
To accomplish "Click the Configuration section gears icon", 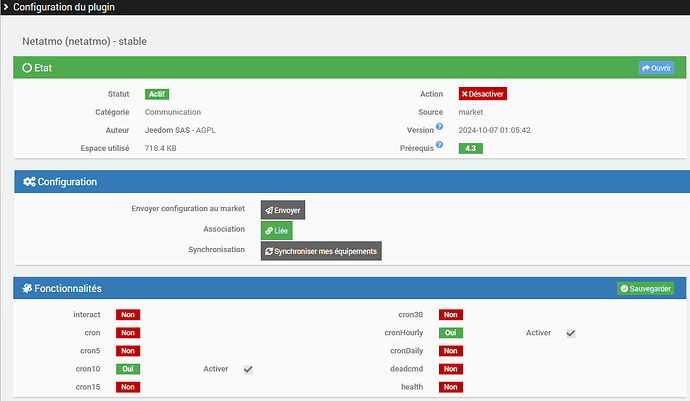I will coord(29,182).
